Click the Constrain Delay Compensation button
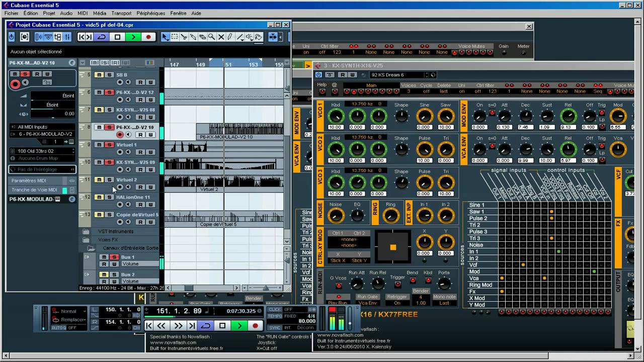The image size is (644, 362). 24,37
